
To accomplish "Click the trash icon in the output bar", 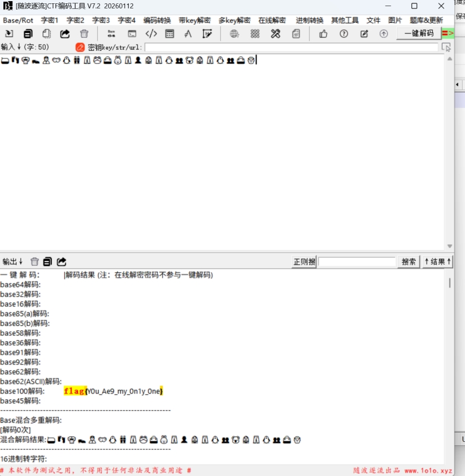I will [35, 262].
